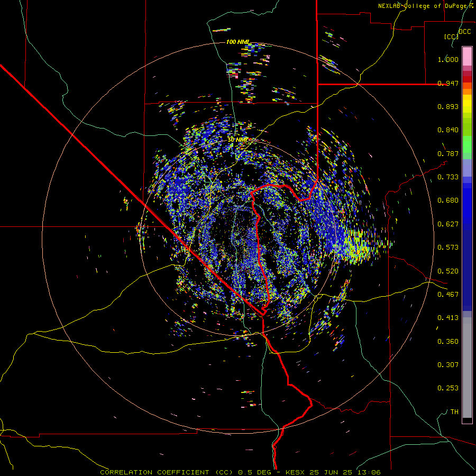This screenshot has width=476, height=476.
Task: Select the 0.787 legend value
Action: click(448, 153)
